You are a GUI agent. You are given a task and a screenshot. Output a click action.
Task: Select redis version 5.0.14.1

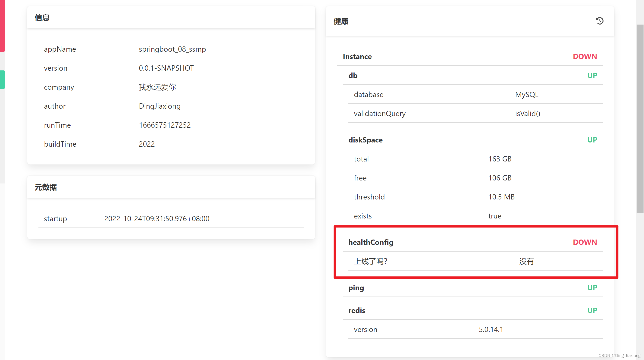coord(491,329)
